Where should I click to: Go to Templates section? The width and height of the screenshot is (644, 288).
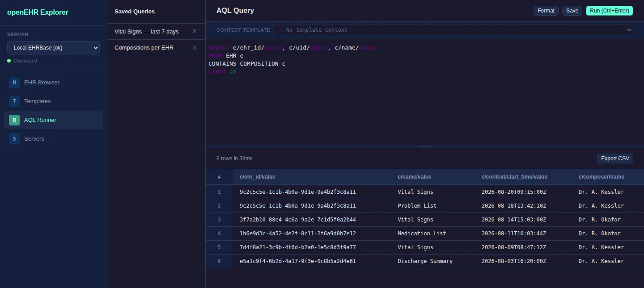(53, 101)
